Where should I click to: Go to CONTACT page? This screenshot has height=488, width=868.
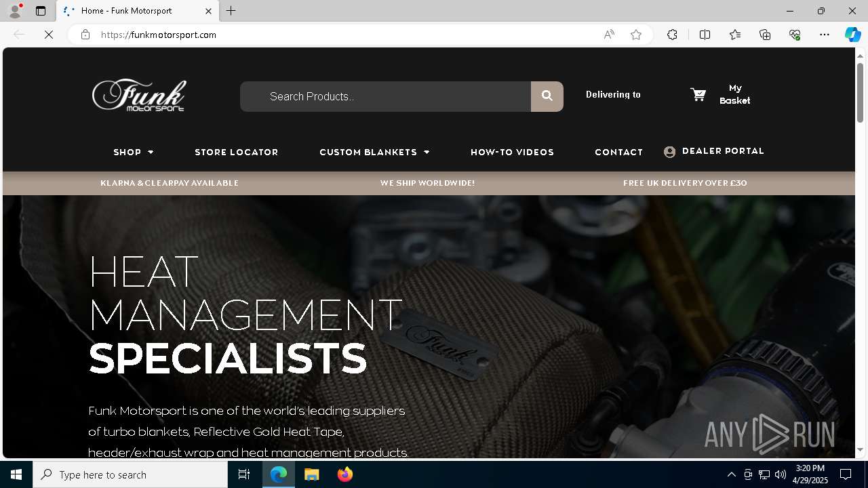point(618,152)
